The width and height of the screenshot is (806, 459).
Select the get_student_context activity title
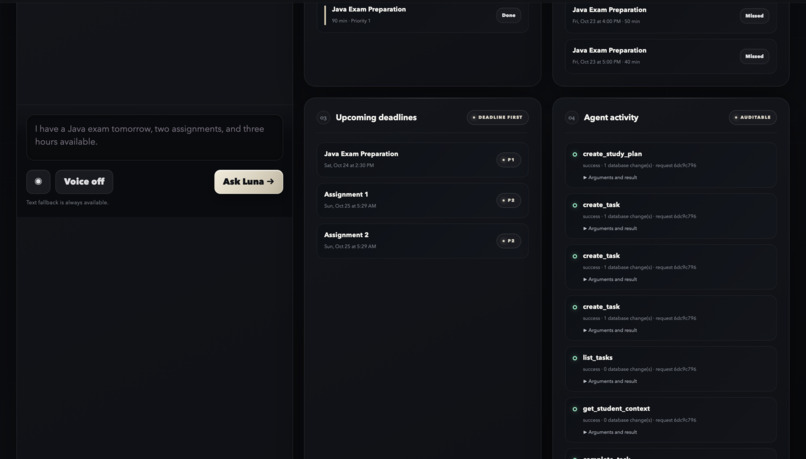click(616, 409)
